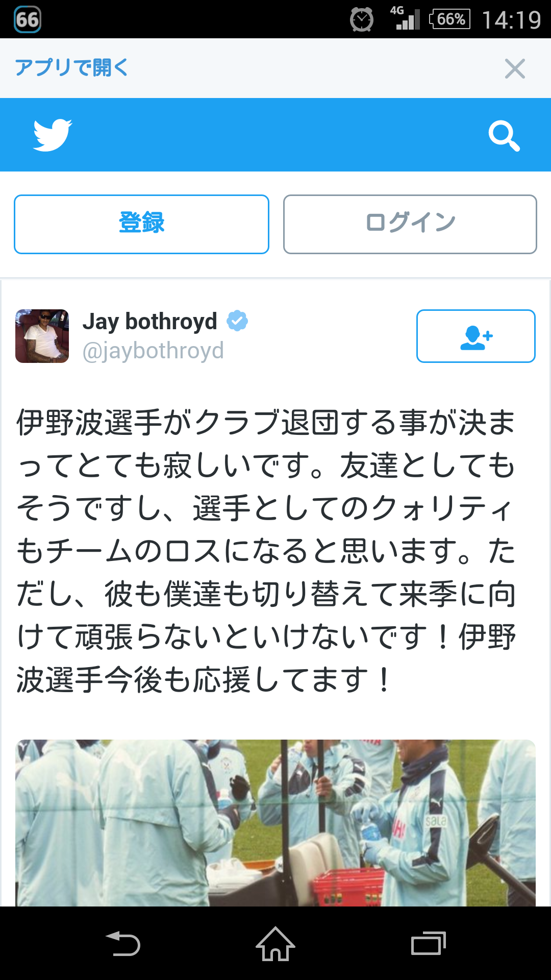
Task: Tap the Android home button
Action: point(275,943)
